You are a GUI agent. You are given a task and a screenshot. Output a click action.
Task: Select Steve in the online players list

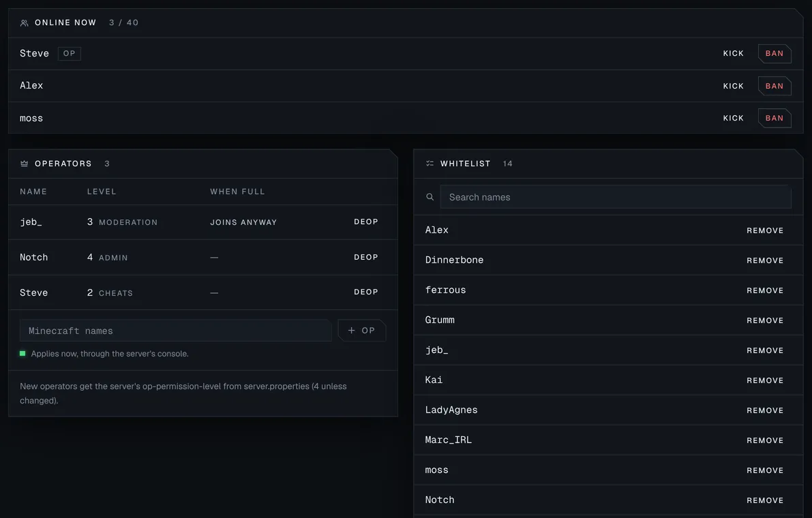click(34, 53)
